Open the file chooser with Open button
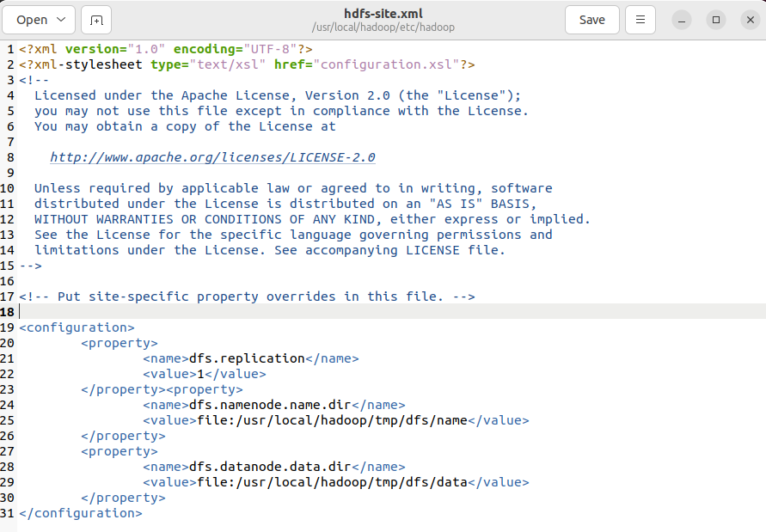This screenshot has width=766, height=532. (x=31, y=20)
